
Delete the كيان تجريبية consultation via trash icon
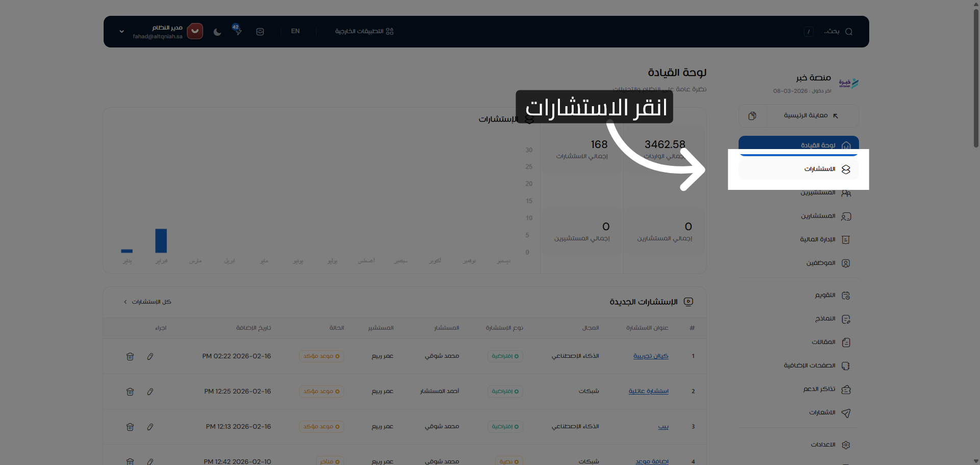coord(130,356)
